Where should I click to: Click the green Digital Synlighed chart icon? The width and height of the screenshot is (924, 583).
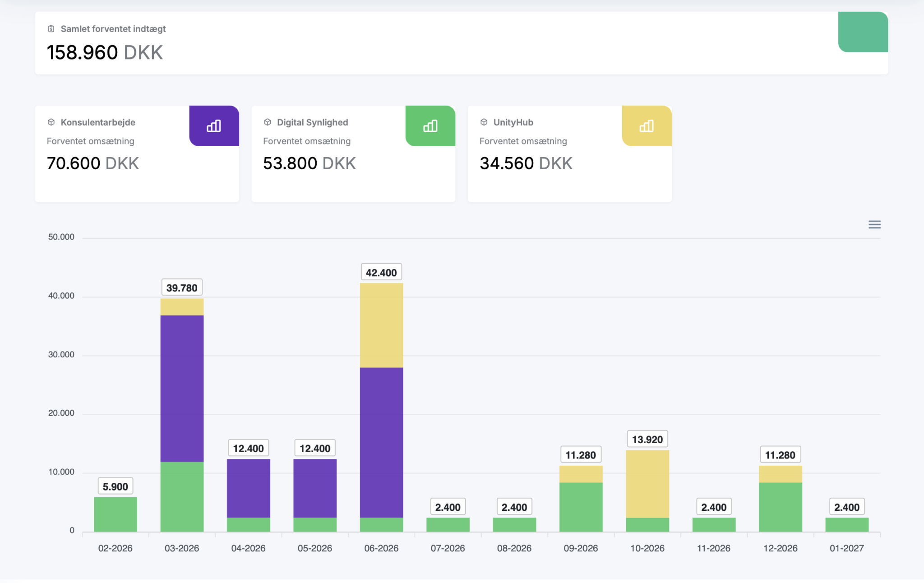click(x=430, y=126)
